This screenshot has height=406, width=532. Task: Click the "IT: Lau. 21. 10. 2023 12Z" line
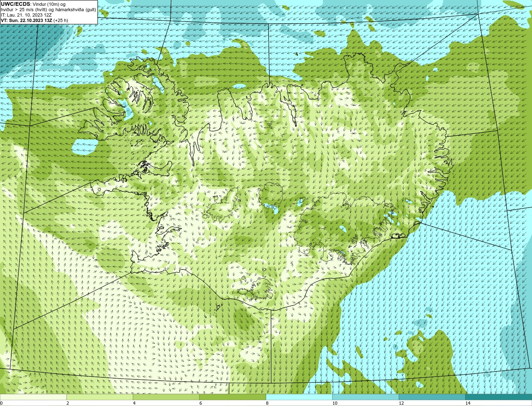[26, 15]
